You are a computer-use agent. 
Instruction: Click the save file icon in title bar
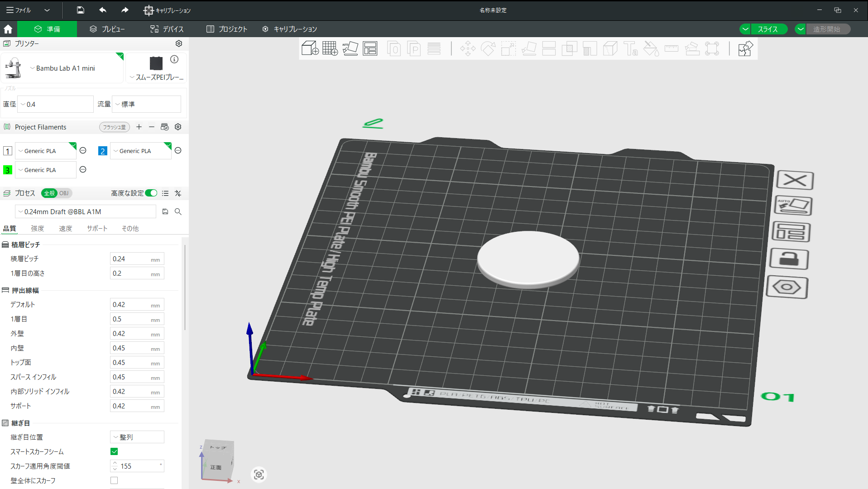pos(80,10)
